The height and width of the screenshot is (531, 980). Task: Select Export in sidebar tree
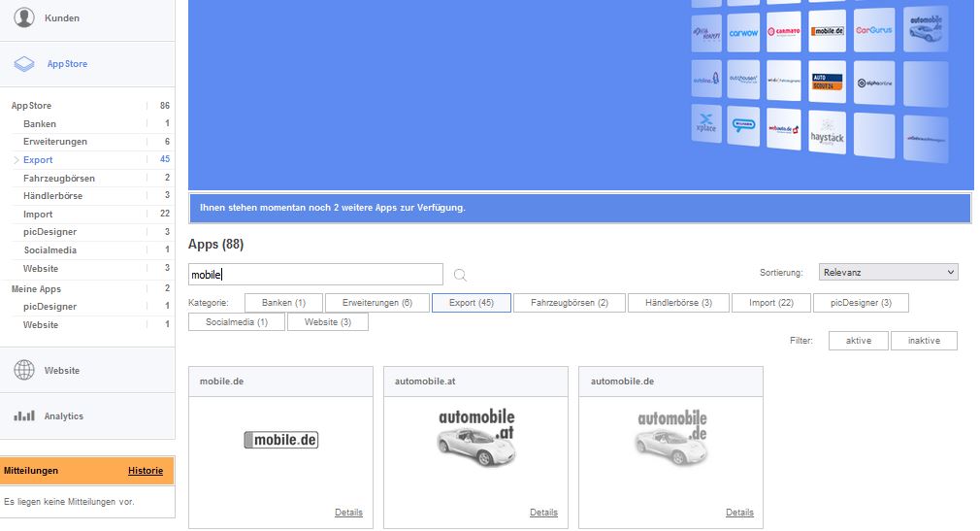coord(38,160)
